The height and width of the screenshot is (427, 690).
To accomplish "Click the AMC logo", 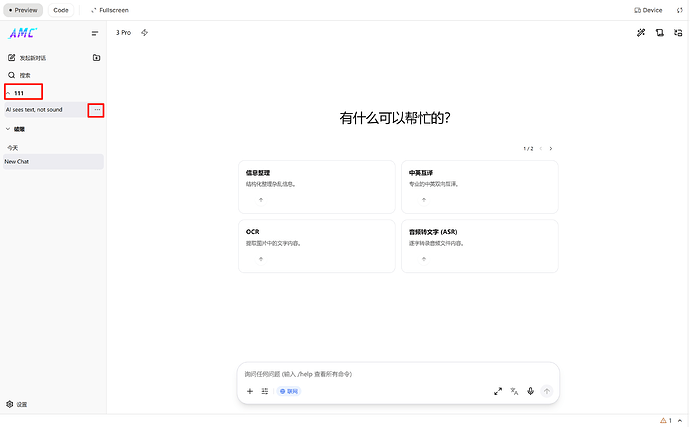I will pos(22,33).
